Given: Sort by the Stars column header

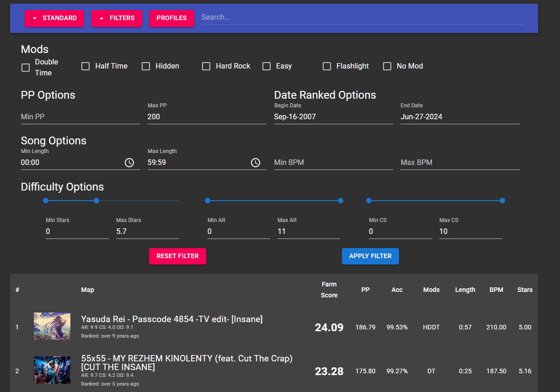Looking at the screenshot, I should (x=525, y=290).
